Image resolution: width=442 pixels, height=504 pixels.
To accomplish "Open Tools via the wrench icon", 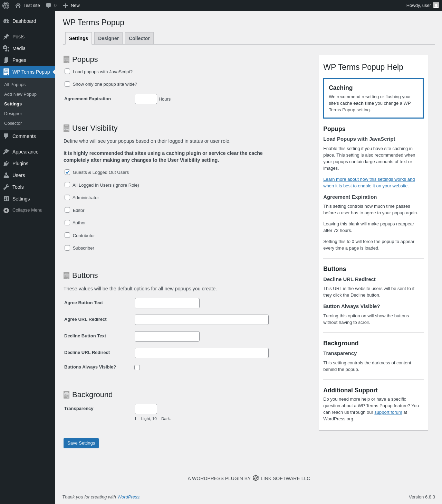I will [6, 187].
